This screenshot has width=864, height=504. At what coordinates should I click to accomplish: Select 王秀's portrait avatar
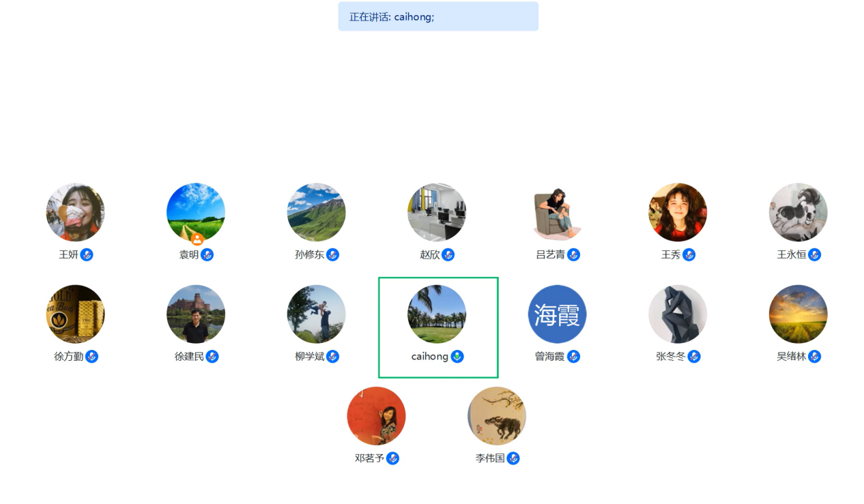(x=678, y=212)
